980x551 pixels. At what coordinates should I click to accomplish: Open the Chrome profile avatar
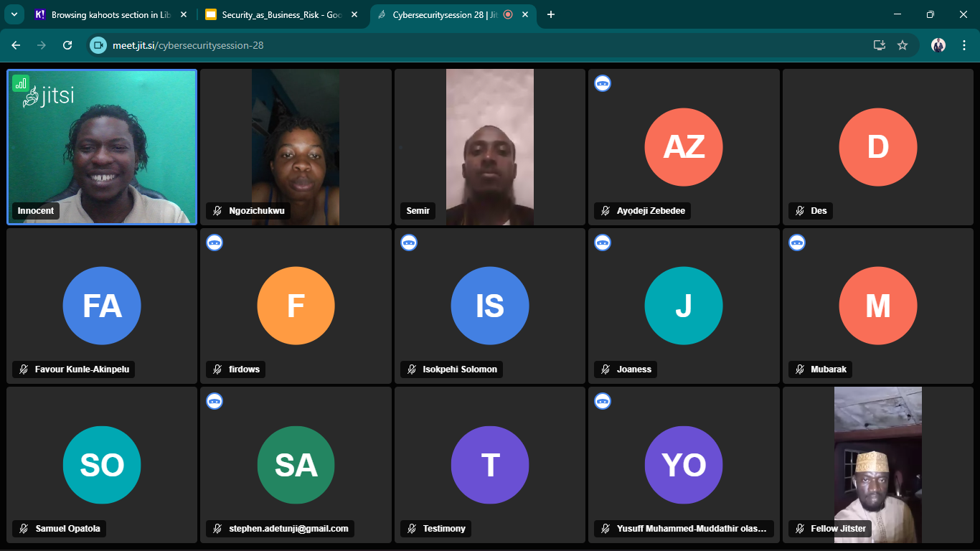click(x=938, y=45)
